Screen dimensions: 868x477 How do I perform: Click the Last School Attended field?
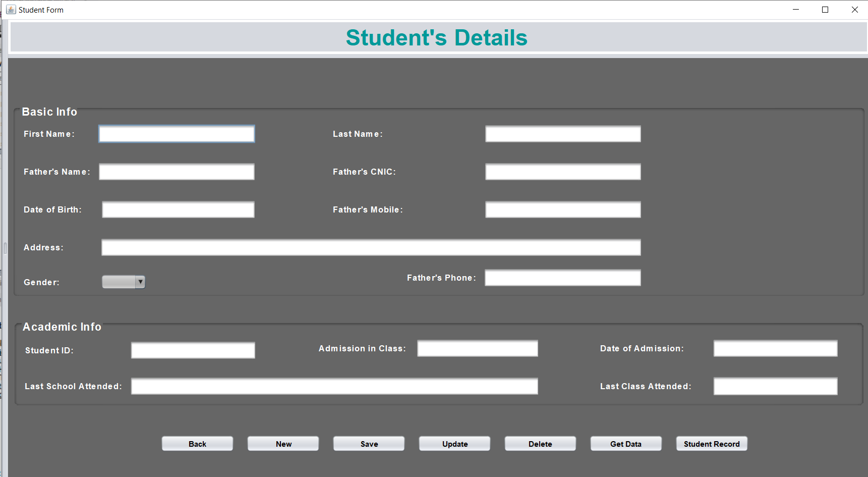[334, 387]
